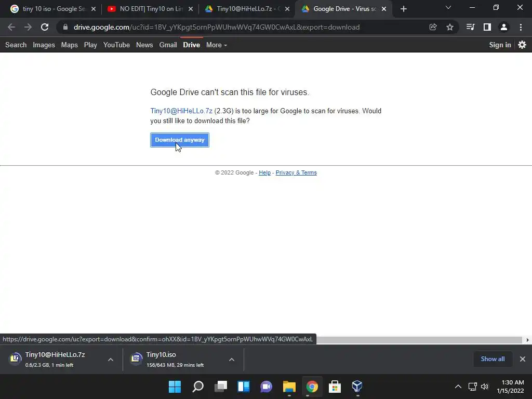
Task: Expand the More dropdown in Google bar
Action: click(x=217, y=45)
